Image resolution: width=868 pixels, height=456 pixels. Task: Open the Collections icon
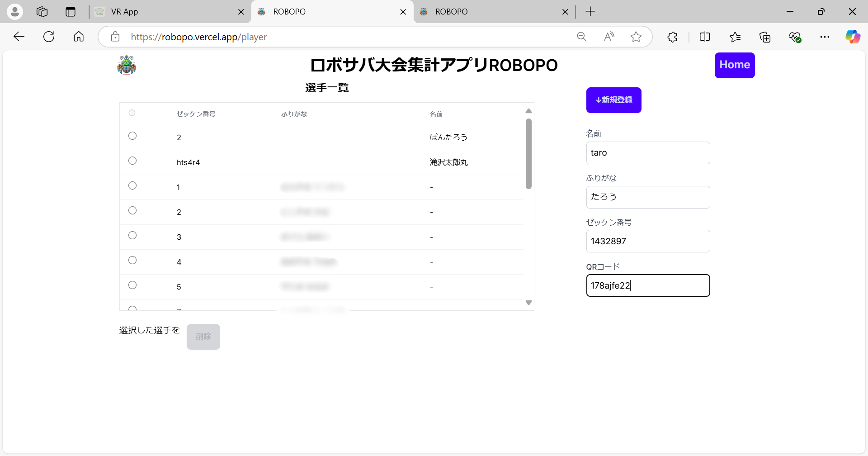[765, 37]
